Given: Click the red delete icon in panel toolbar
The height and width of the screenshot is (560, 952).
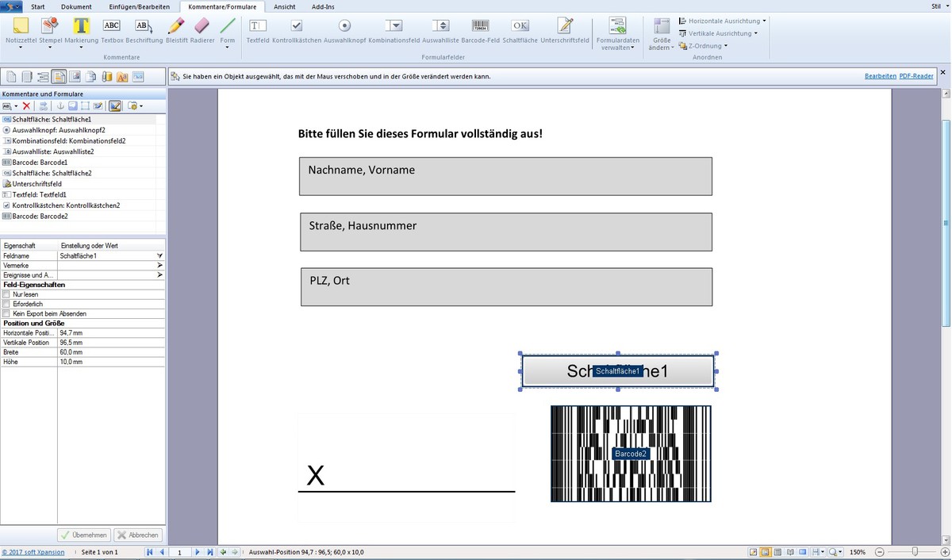Looking at the screenshot, I should click(x=26, y=105).
